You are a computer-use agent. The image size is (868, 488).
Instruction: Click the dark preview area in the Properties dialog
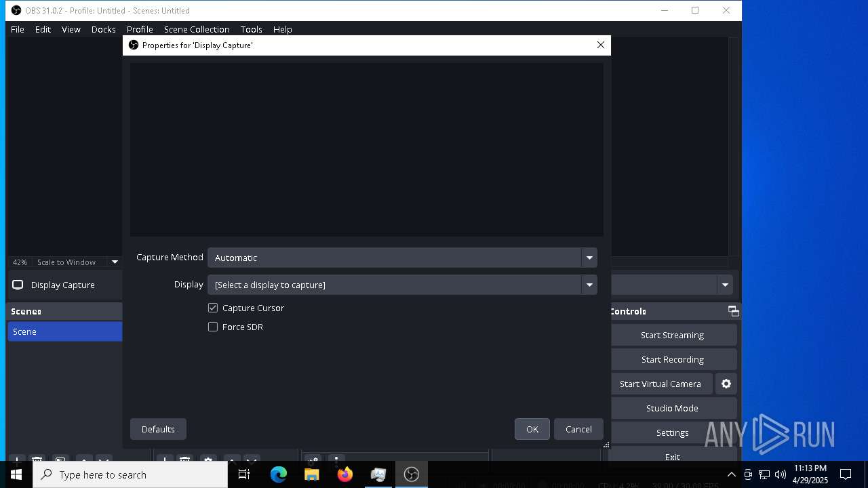click(367, 150)
